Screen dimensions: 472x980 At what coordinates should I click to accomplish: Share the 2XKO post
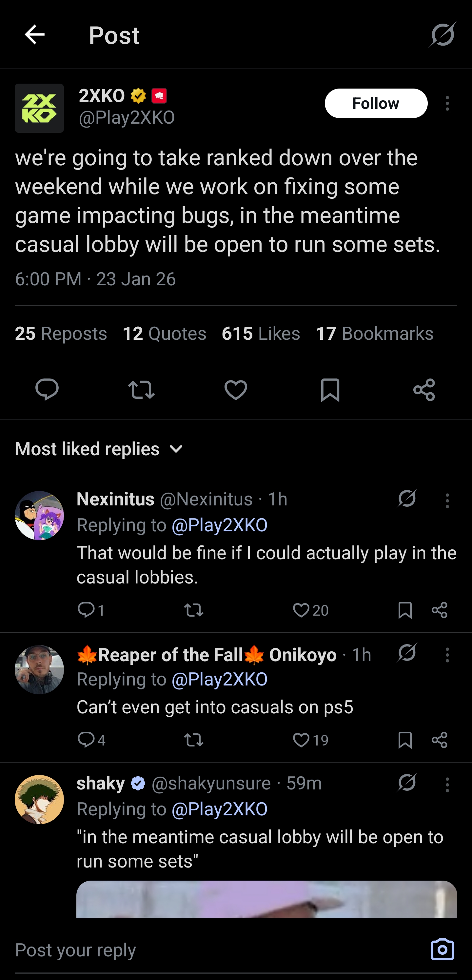coord(424,390)
